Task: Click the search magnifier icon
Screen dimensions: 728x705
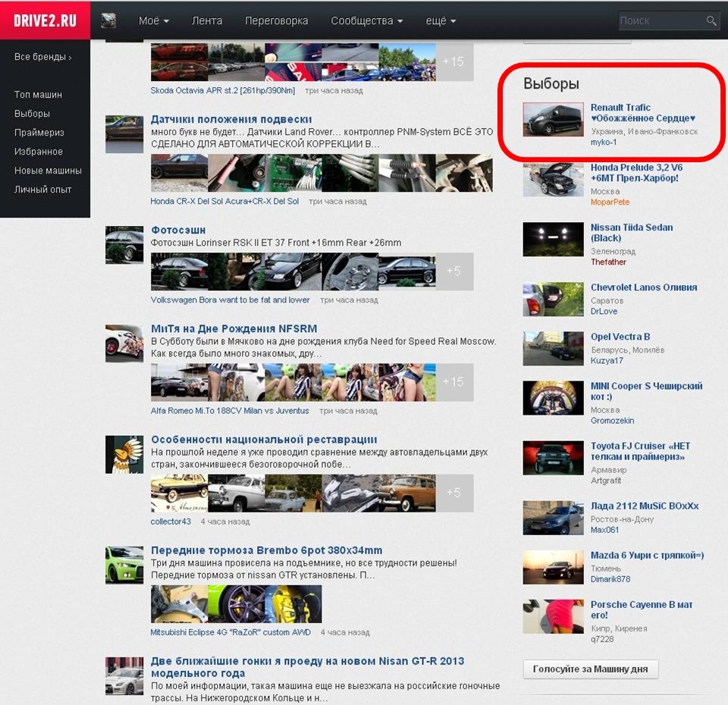Action: 711,21
